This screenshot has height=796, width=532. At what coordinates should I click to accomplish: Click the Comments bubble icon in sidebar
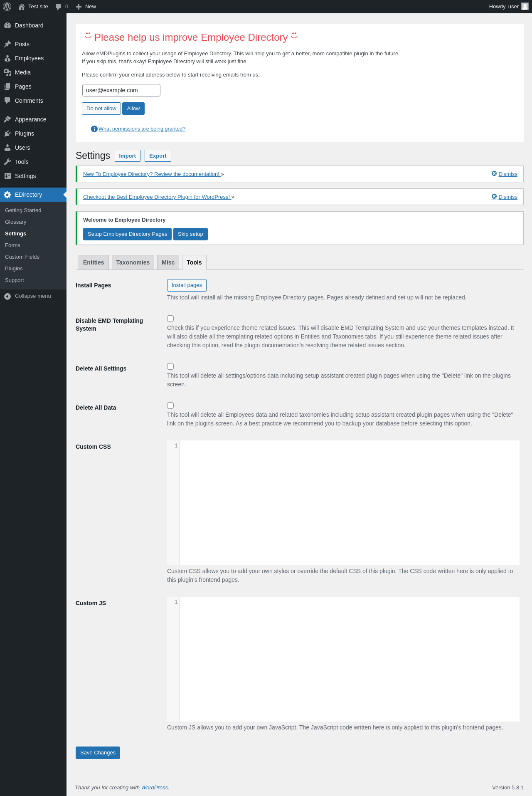pos(7,101)
